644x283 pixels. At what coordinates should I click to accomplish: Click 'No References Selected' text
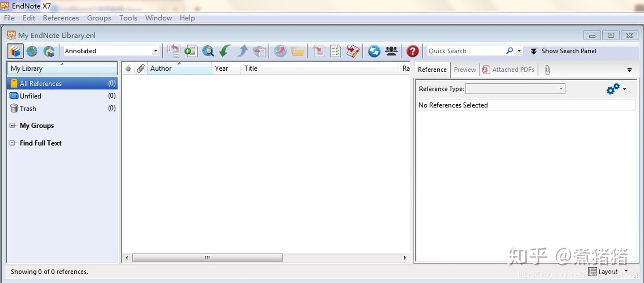[x=453, y=105]
